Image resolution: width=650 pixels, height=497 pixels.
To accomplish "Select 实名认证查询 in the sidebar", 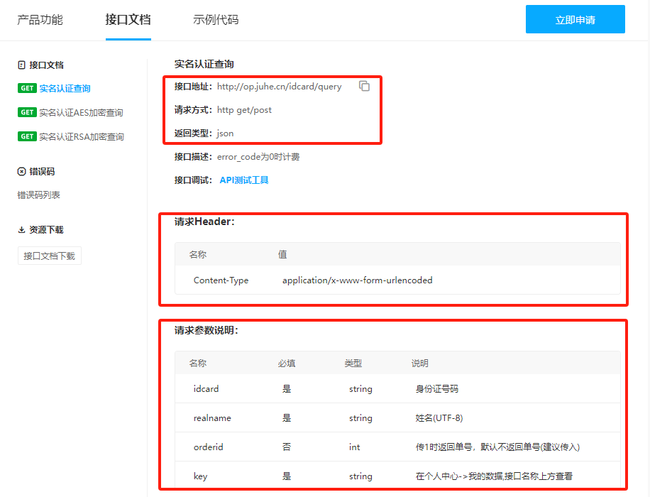I will pos(66,88).
